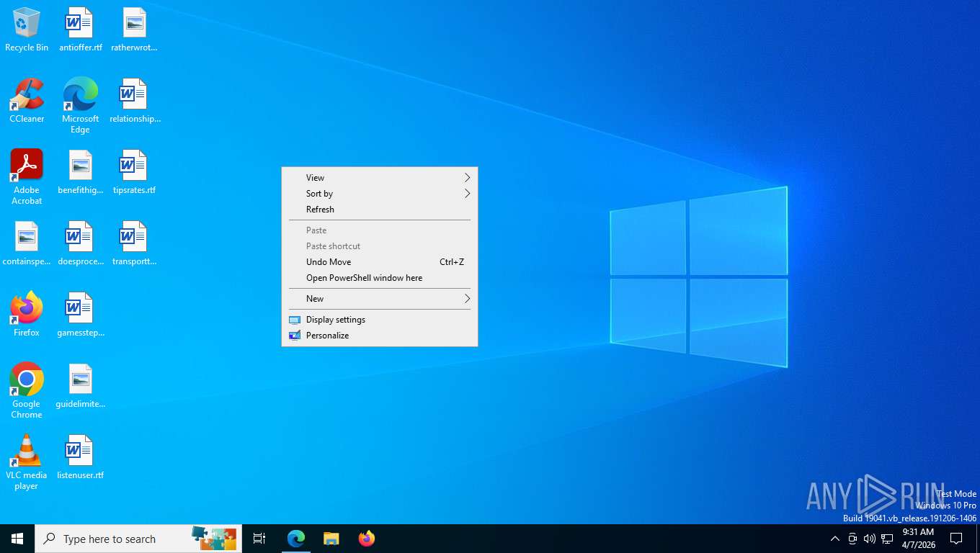This screenshot has height=553, width=980.
Task: Select the gamesstep... document icon
Action: (80, 315)
